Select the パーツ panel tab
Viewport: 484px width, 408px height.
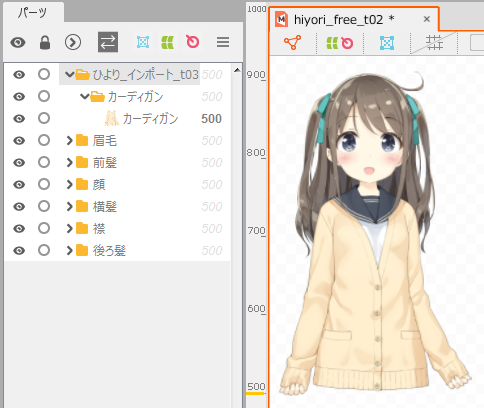point(33,13)
